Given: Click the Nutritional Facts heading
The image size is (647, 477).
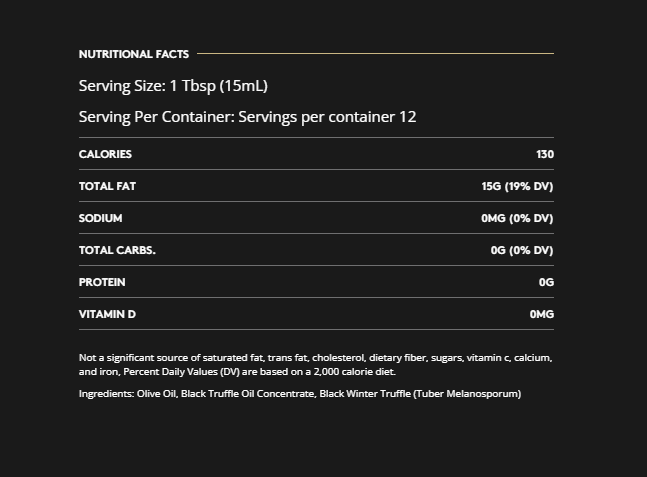Looking at the screenshot, I should 133,54.
